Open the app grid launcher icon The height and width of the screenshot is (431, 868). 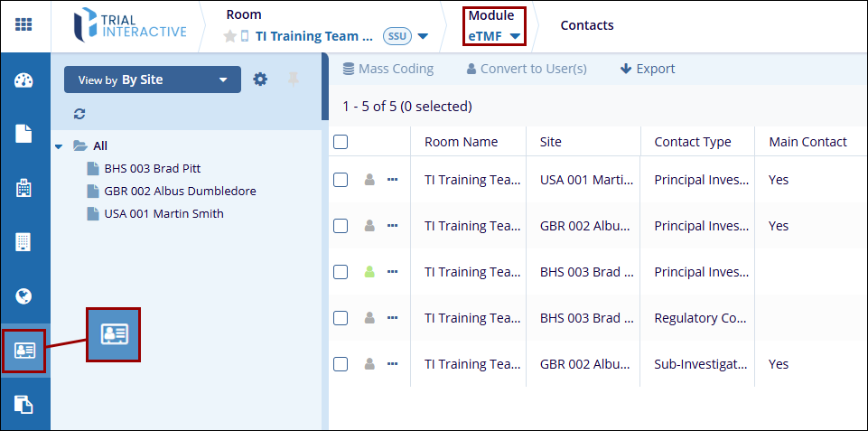[x=24, y=25]
